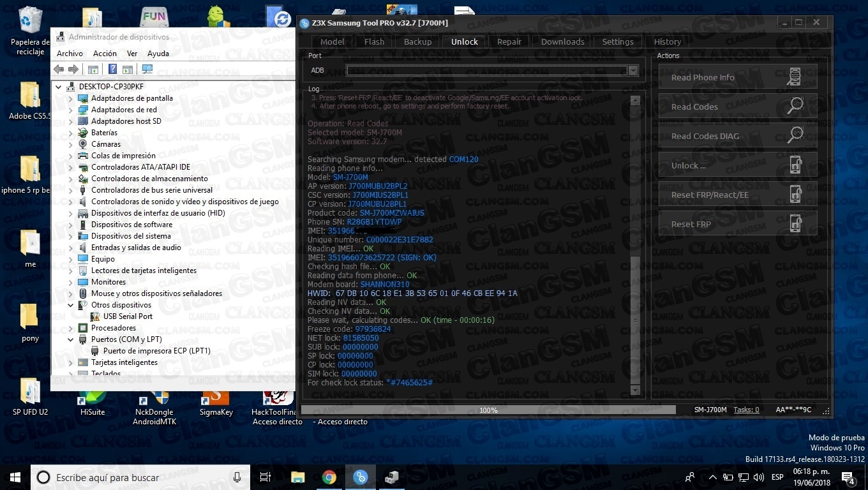Screen dimensions: 868x490
Task: Click the Unlock ... action button
Action: pyautogui.click(x=738, y=165)
